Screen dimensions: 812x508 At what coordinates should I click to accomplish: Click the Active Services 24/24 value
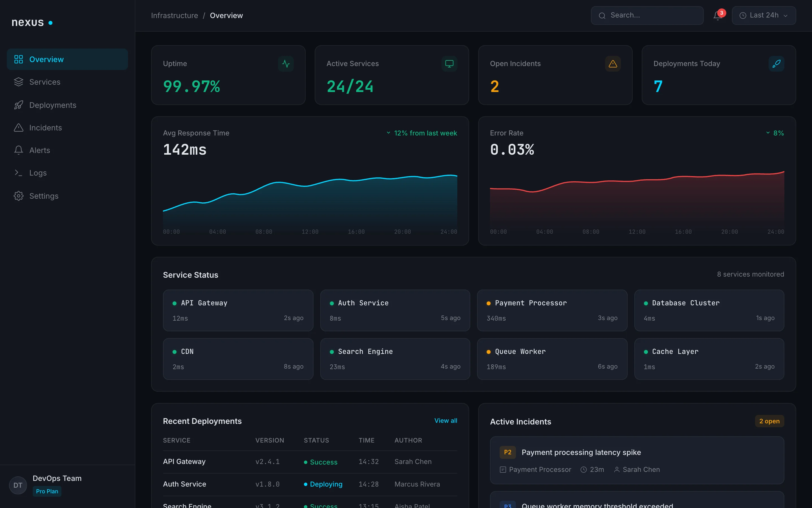pyautogui.click(x=350, y=86)
